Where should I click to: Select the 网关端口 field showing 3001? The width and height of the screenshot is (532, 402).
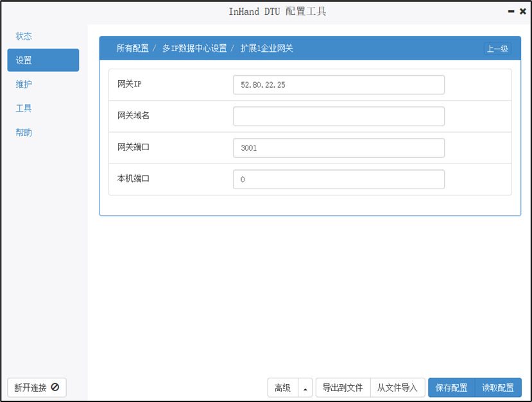click(x=339, y=147)
